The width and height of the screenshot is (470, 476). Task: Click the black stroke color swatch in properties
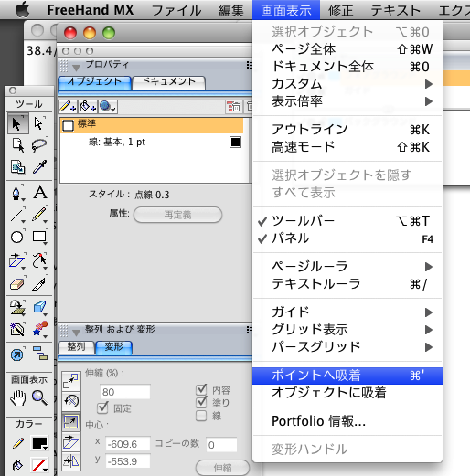tap(235, 143)
